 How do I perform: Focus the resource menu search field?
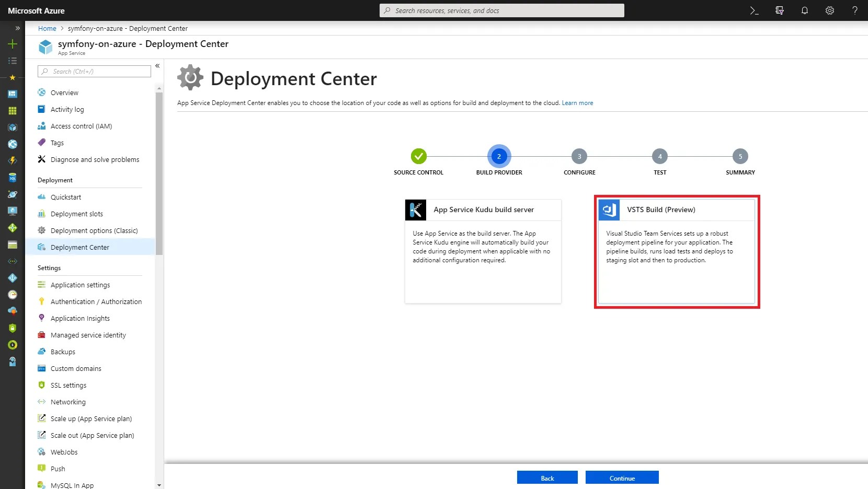(x=94, y=72)
